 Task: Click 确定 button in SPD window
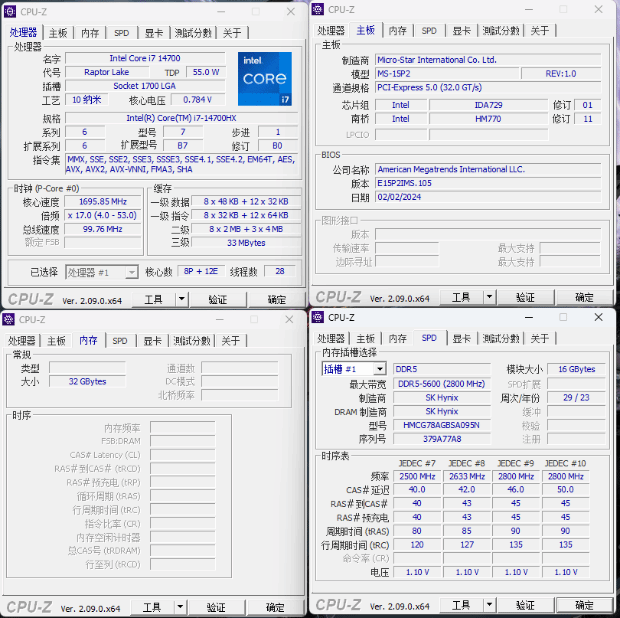point(584,605)
